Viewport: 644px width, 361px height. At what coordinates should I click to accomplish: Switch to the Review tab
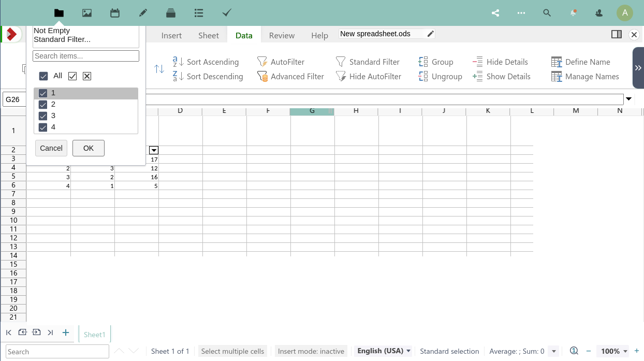[x=282, y=35]
